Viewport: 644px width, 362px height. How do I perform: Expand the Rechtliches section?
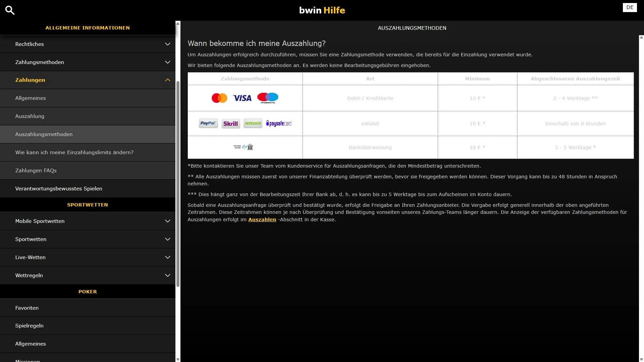(167, 44)
